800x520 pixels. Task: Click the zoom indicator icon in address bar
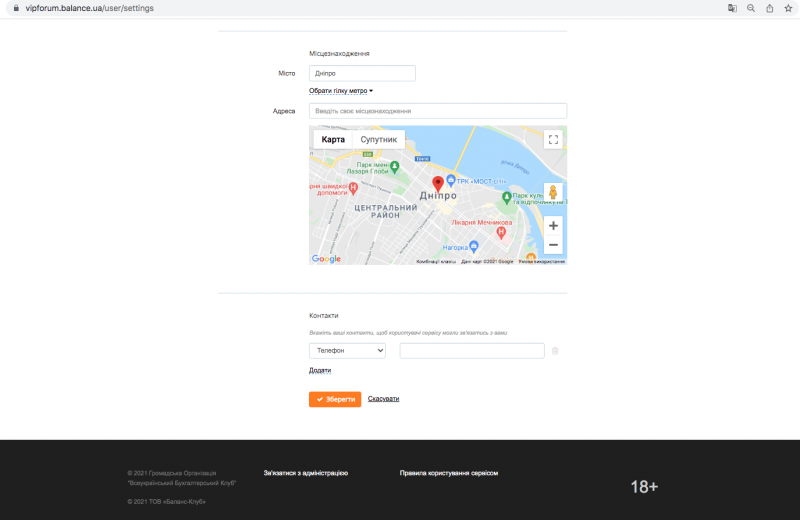coord(751,8)
